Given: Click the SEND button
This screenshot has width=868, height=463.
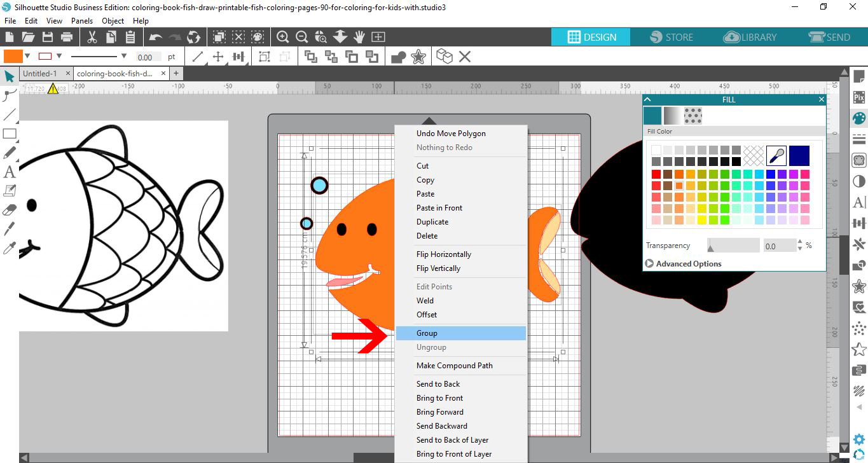Looking at the screenshot, I should point(830,37).
